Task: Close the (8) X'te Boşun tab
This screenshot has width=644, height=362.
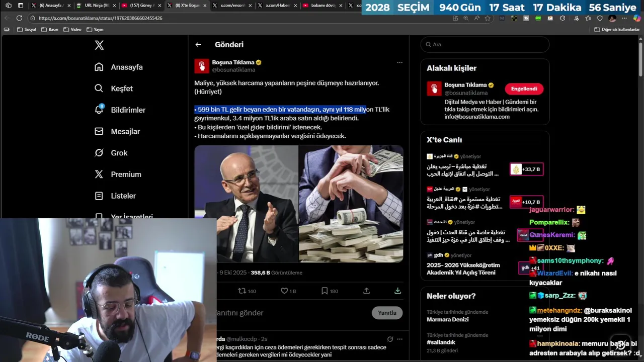Action: pos(205,6)
